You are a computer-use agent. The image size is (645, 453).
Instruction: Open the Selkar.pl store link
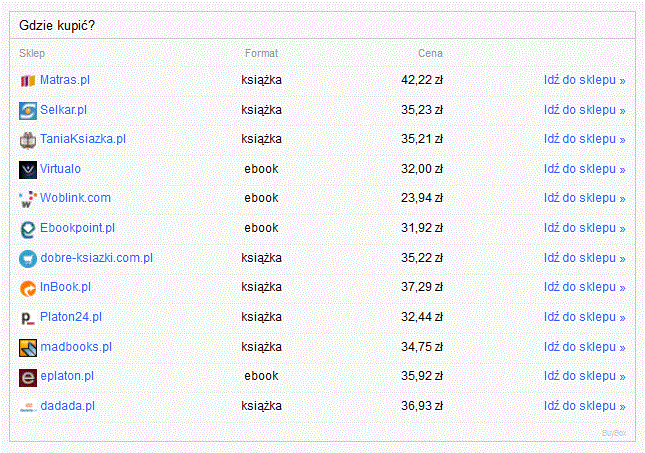63,110
